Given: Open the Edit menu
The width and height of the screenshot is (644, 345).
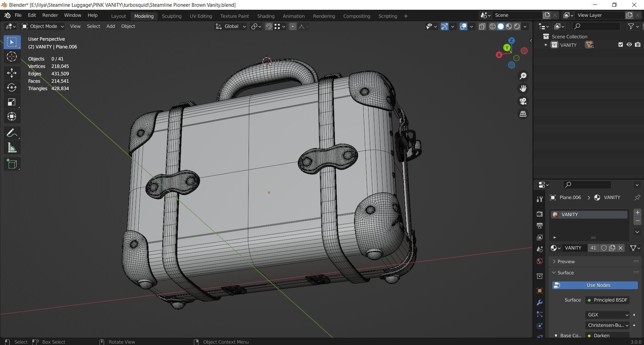Looking at the screenshot, I should point(32,15).
